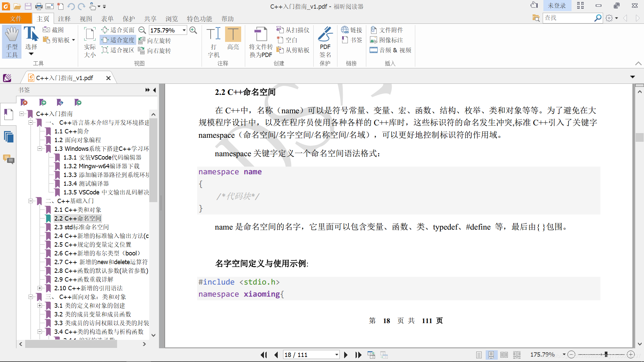The height and width of the screenshot is (362, 644).
Task: Switch to facing two-page layout
Action: pyautogui.click(x=504, y=355)
